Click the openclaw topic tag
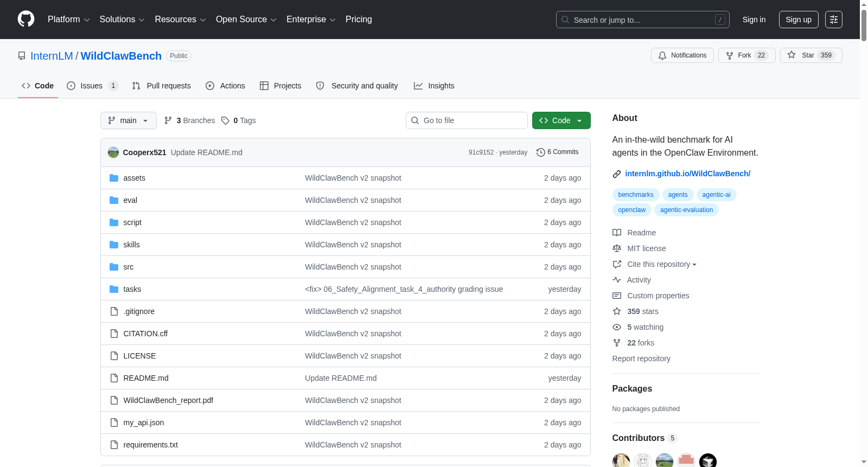Screen dimensions: 868x467 pyautogui.click(x=631, y=210)
